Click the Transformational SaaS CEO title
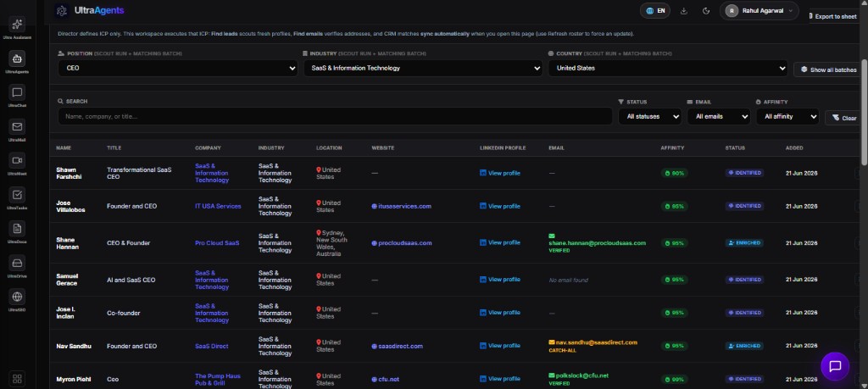The height and width of the screenshot is (389, 868). tap(139, 173)
